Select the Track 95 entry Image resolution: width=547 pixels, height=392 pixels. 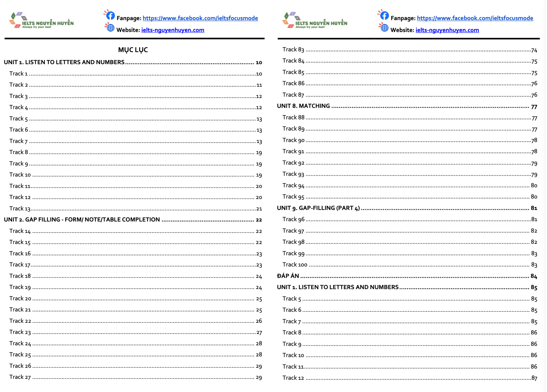(410, 197)
